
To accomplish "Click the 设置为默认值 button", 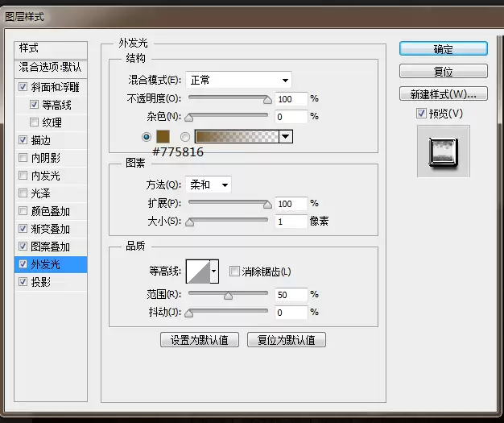I will 200,340.
